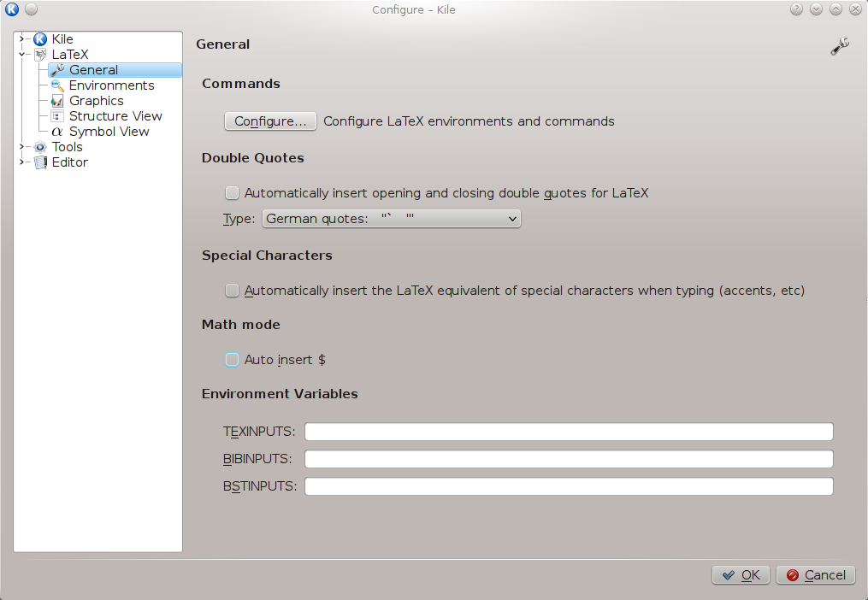Image resolution: width=868 pixels, height=600 pixels.
Task: Select the Tools category label
Action: (x=67, y=147)
